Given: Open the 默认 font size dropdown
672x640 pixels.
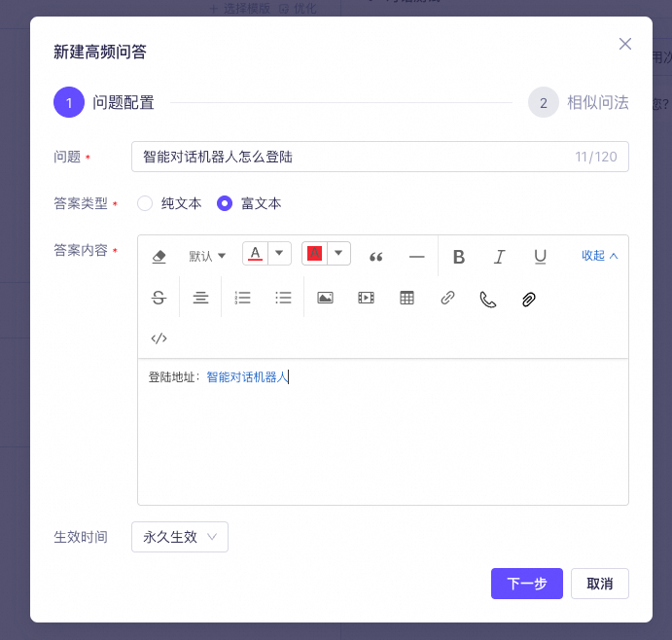Looking at the screenshot, I should (207, 257).
